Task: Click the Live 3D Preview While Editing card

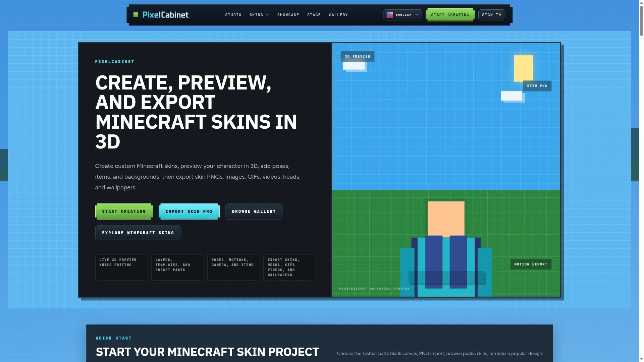Action: point(121,267)
